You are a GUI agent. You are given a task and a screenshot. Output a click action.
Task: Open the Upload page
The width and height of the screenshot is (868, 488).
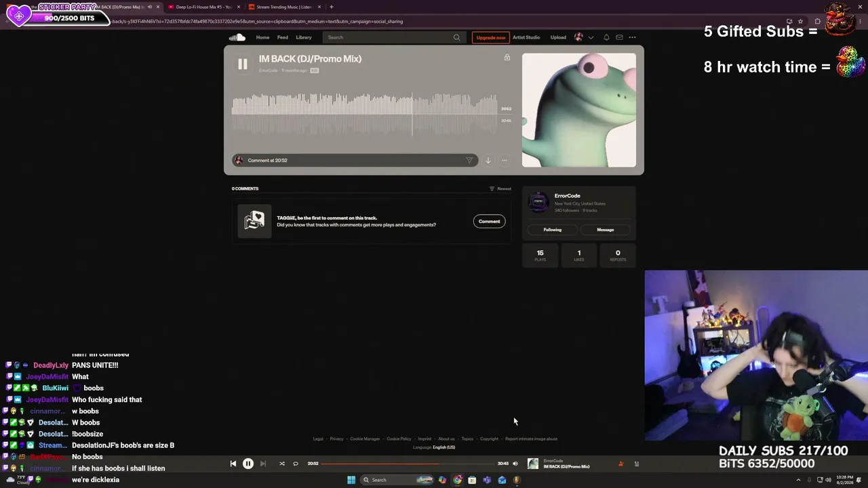click(558, 37)
